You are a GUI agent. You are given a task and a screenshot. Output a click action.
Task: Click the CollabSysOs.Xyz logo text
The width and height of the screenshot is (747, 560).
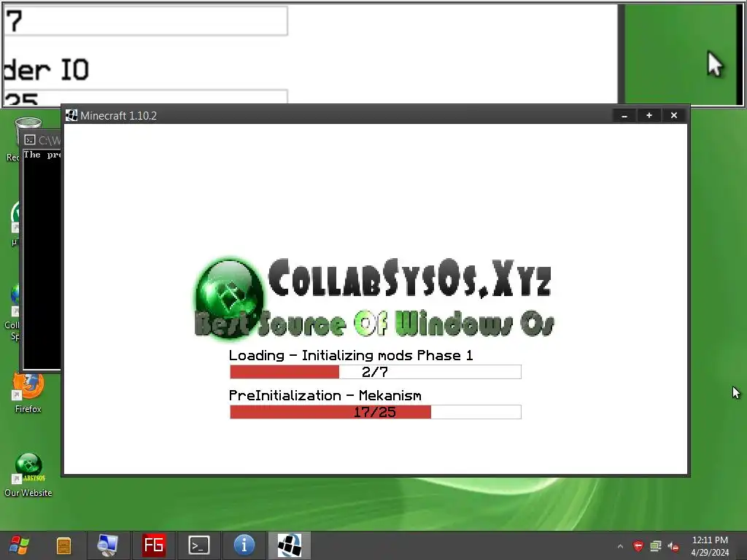click(410, 278)
